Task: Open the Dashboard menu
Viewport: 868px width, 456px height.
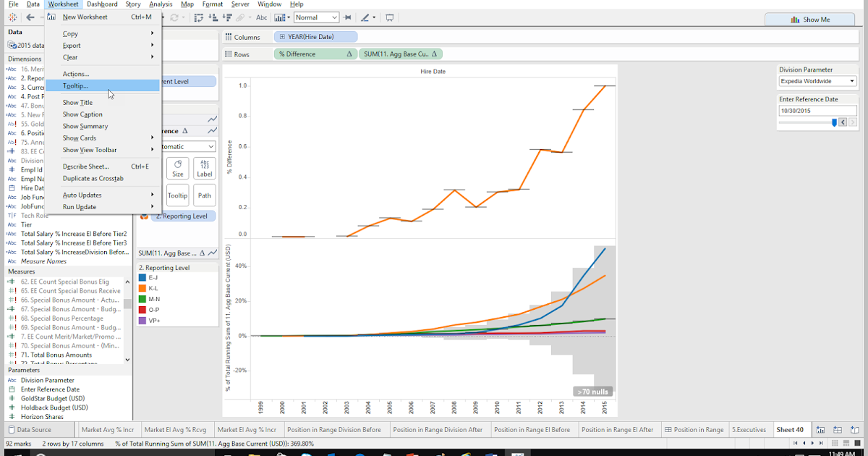Action: coord(101,4)
